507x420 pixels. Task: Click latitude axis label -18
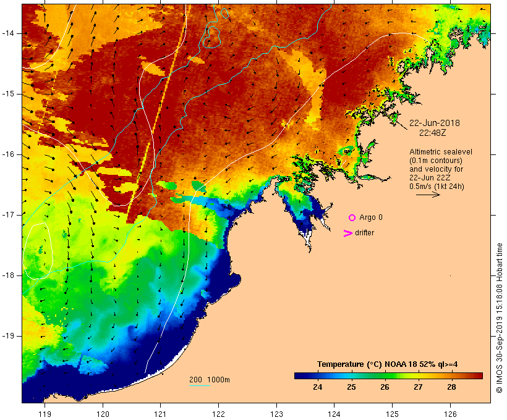point(8,275)
